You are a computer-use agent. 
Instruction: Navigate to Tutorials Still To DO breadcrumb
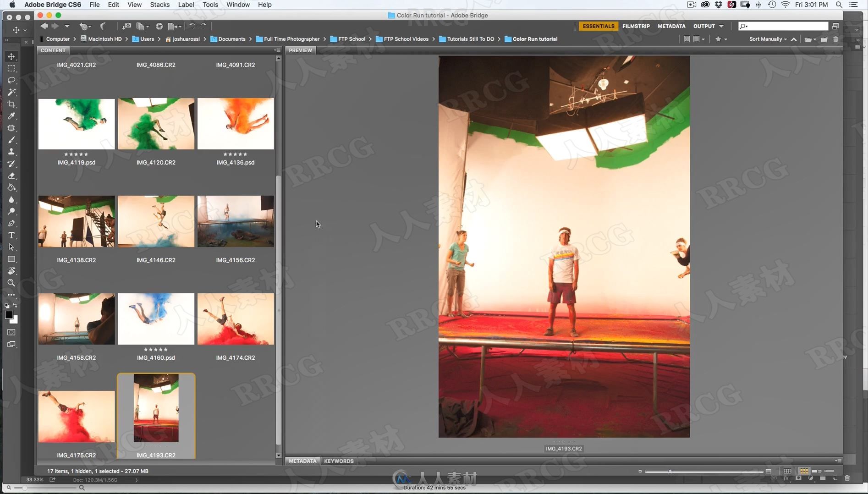[467, 39]
